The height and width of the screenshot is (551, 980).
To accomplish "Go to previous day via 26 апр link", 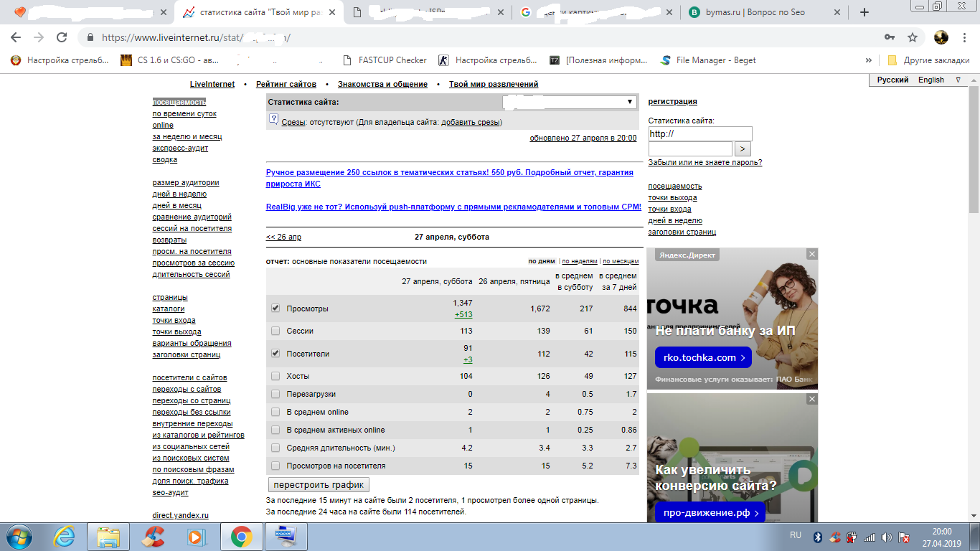I will 283,237.
